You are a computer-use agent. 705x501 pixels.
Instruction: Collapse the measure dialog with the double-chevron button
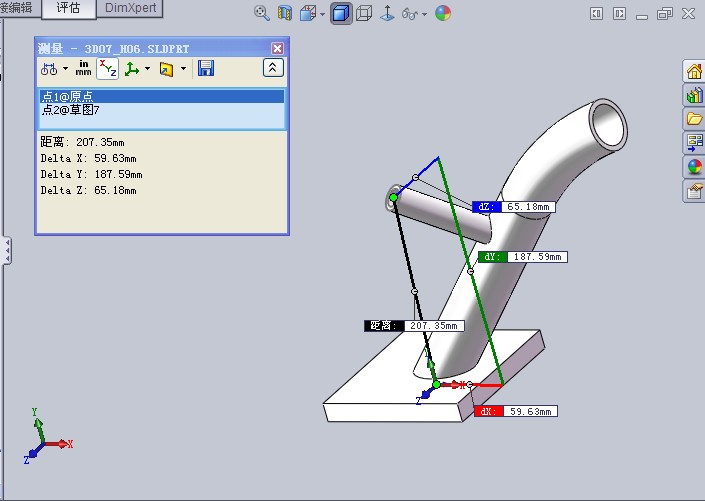pos(273,68)
